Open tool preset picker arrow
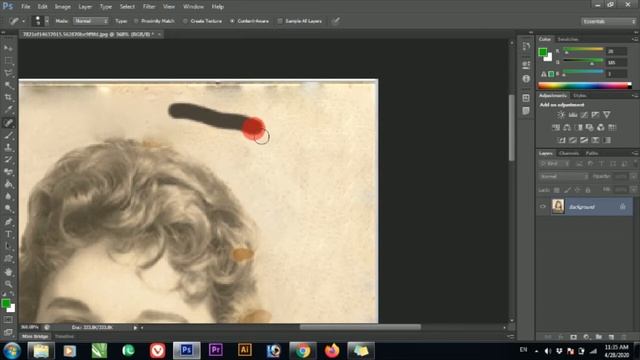Image resolution: width=640 pixels, height=360 pixels. coord(23,21)
